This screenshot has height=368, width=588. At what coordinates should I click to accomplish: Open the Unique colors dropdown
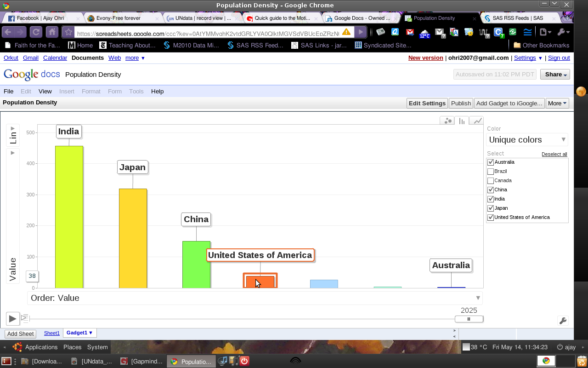tap(527, 140)
